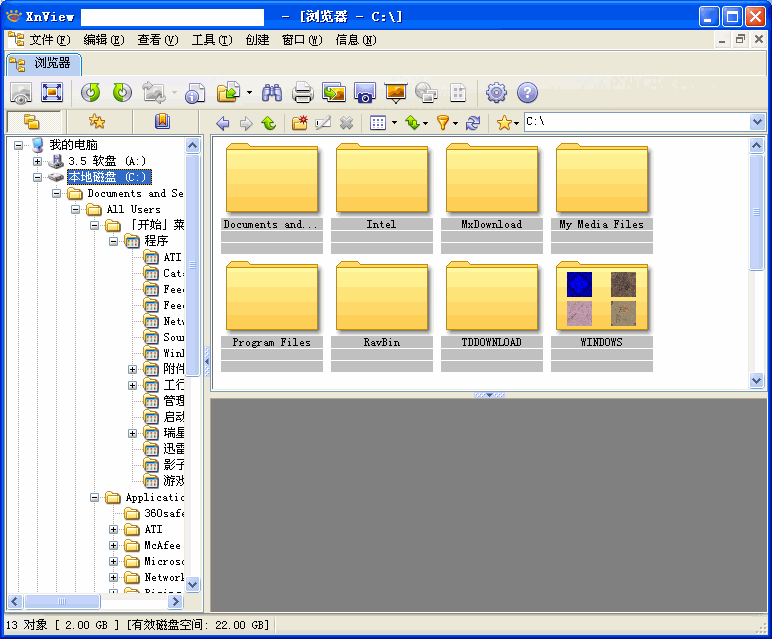Open the fullscreen view icon
This screenshot has height=639, width=772.
coord(52,93)
